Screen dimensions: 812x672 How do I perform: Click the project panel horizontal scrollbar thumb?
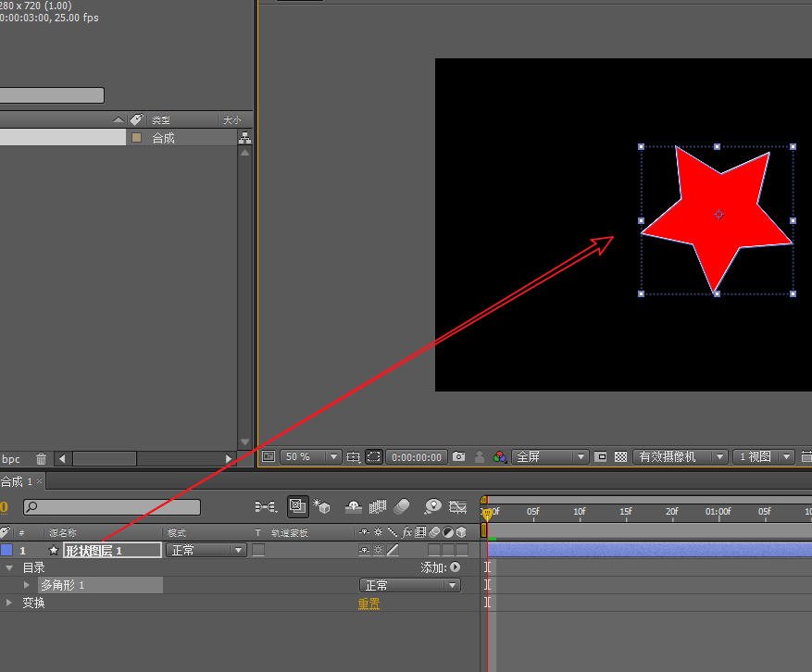coord(105,459)
